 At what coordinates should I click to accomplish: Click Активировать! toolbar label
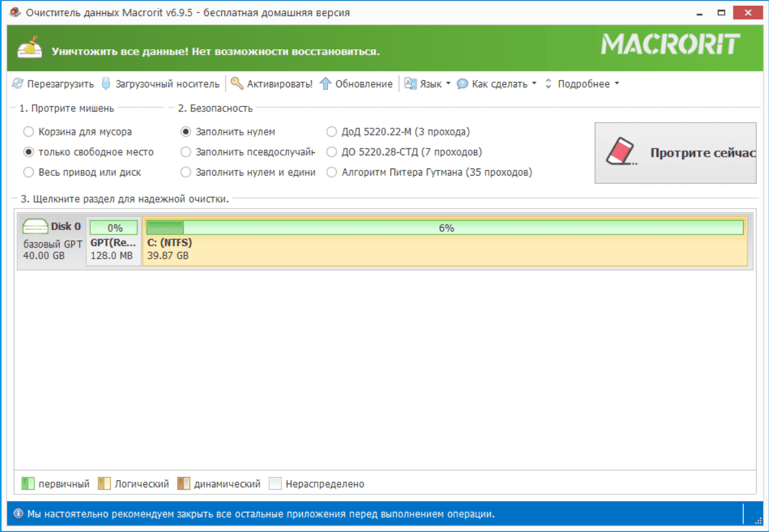click(279, 84)
